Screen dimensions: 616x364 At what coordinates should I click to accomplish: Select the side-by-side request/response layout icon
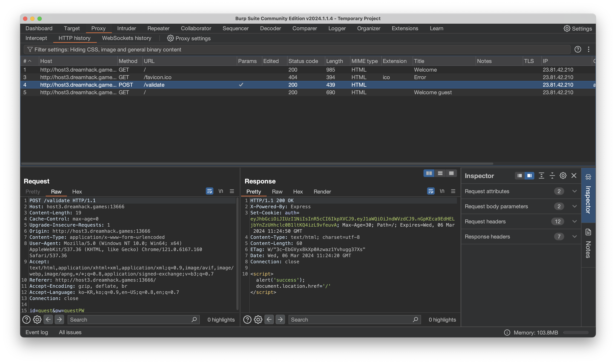pyautogui.click(x=429, y=173)
